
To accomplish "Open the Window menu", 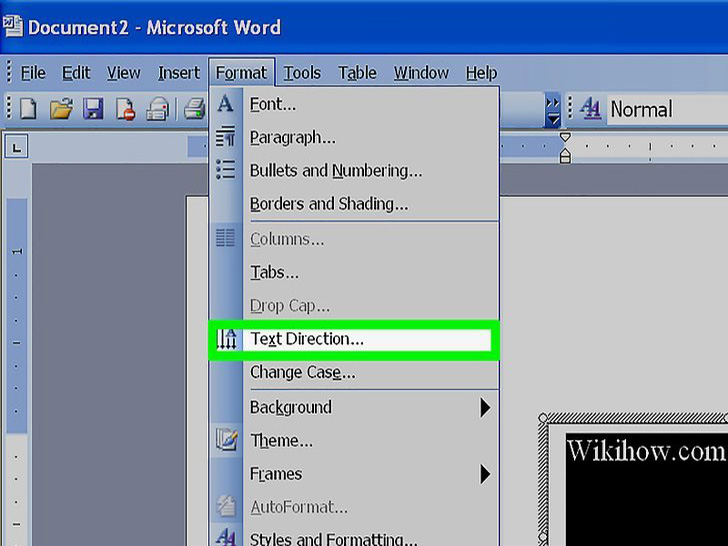I will [421, 73].
